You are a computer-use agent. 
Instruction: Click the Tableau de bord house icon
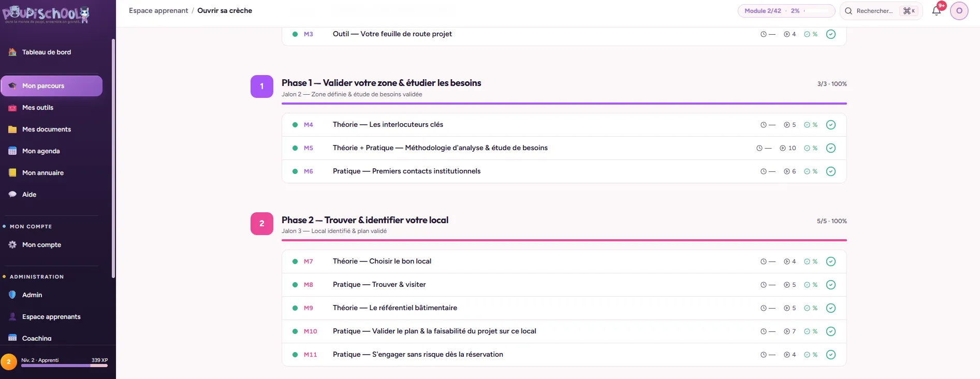click(x=12, y=52)
